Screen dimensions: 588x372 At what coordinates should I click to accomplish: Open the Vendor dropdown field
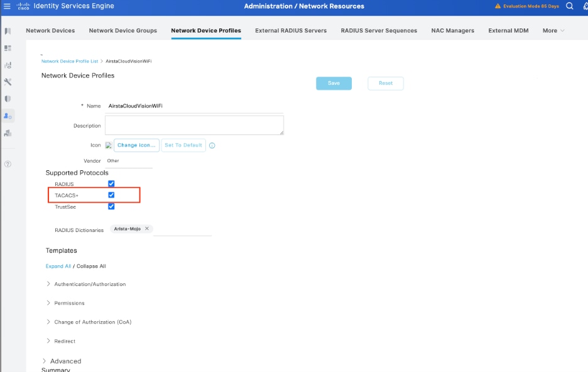[x=129, y=161]
